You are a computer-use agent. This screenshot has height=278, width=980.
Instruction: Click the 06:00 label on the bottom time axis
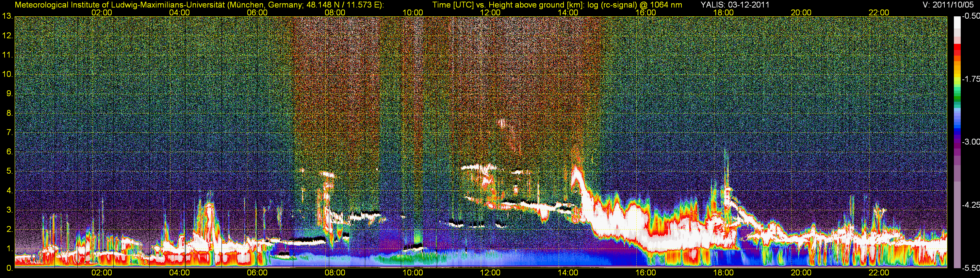point(257,273)
